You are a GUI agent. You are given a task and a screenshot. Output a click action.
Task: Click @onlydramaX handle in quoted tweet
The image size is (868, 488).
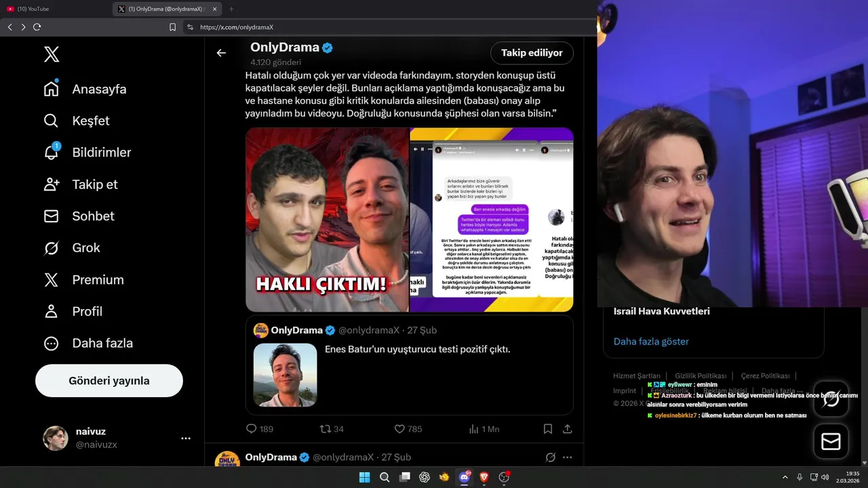pyautogui.click(x=369, y=330)
